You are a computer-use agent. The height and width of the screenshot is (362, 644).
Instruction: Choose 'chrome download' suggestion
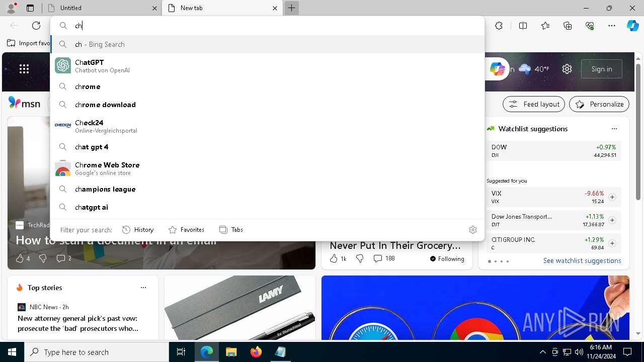[x=267, y=105]
